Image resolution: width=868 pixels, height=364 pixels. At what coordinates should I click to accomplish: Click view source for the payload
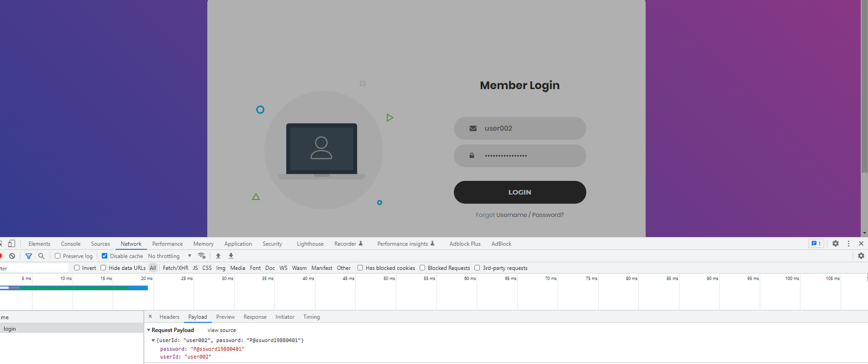(x=221, y=330)
